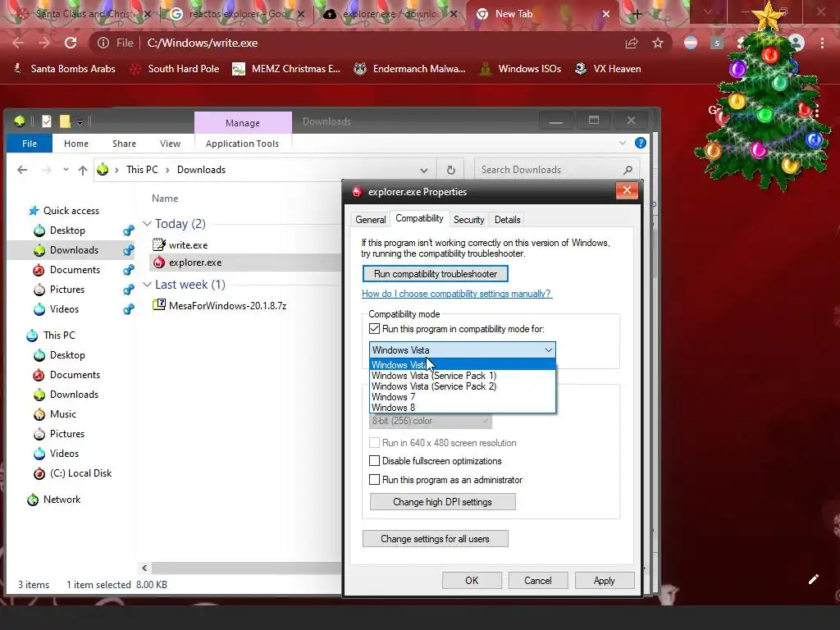Click the share page icon in address bar
This screenshot has width=840, height=630.
632,43
